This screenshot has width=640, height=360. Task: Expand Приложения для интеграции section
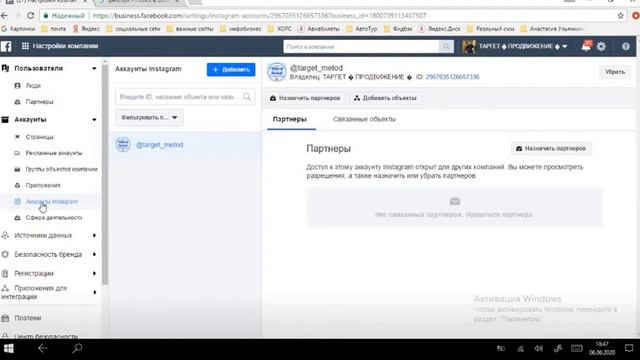pyautogui.click(x=94, y=292)
